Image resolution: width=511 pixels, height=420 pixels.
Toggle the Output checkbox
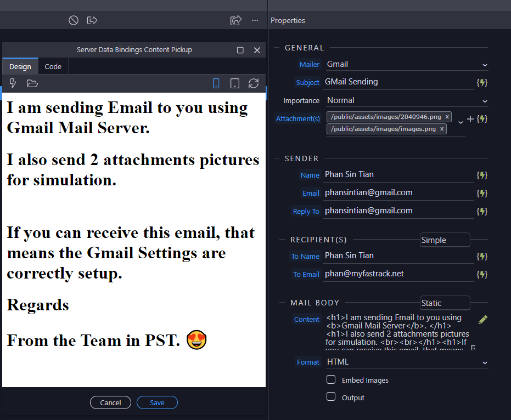pos(331,396)
